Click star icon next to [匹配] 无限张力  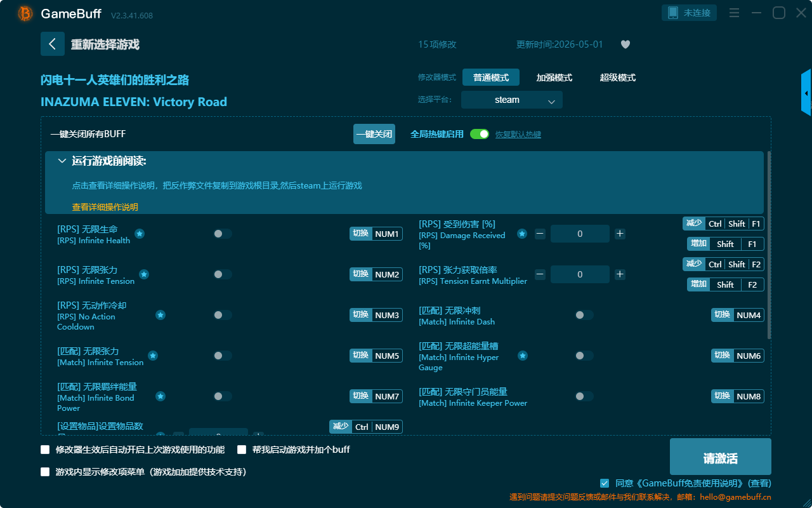coord(153,356)
